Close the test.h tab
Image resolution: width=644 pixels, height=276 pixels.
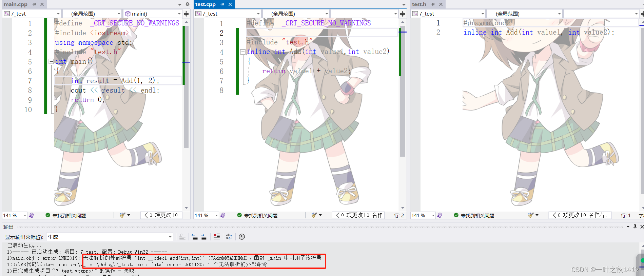[441, 4]
